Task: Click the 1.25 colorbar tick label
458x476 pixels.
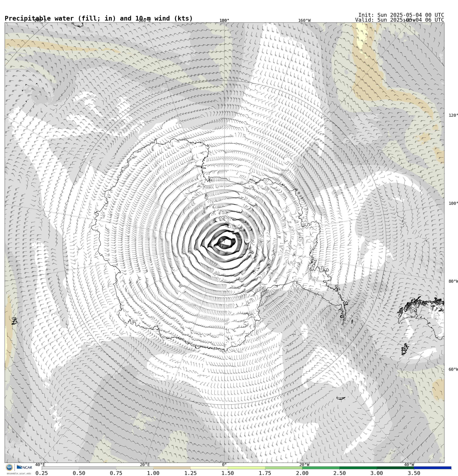Action: (191, 473)
